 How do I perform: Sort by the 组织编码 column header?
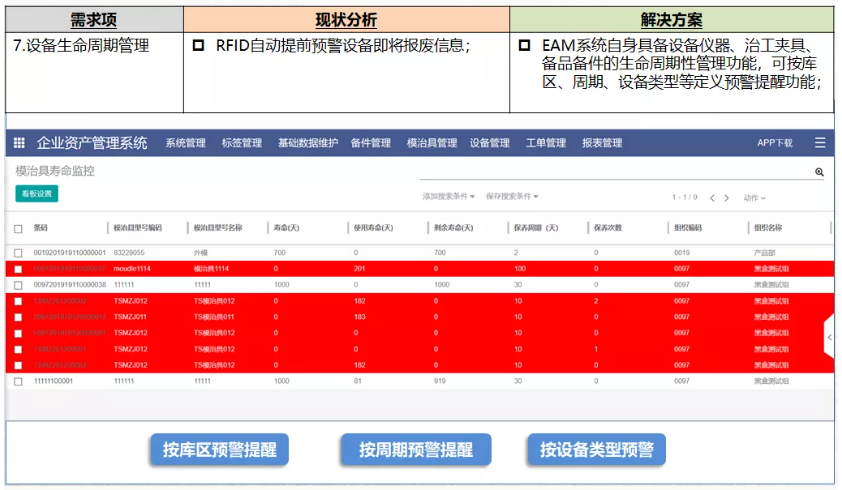688,228
